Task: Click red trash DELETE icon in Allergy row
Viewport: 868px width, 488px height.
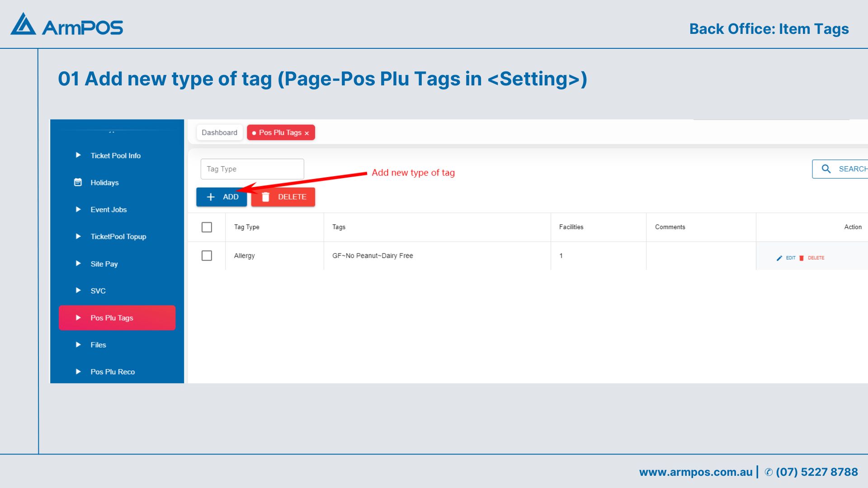Action: [x=802, y=258]
